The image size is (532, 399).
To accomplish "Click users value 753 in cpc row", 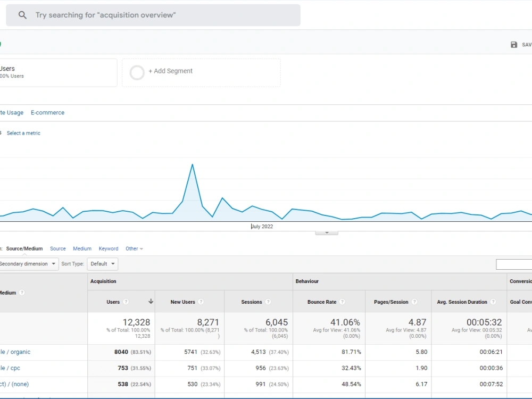I will coord(123,368).
